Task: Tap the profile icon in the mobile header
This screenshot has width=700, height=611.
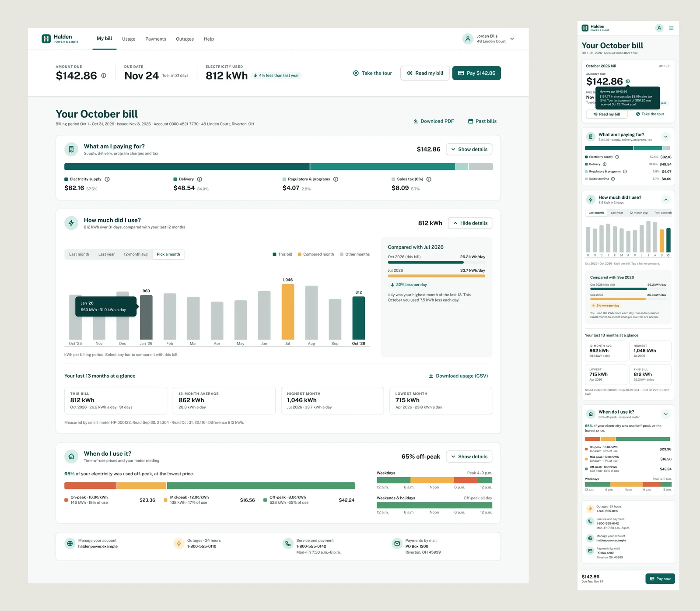Action: tap(659, 28)
